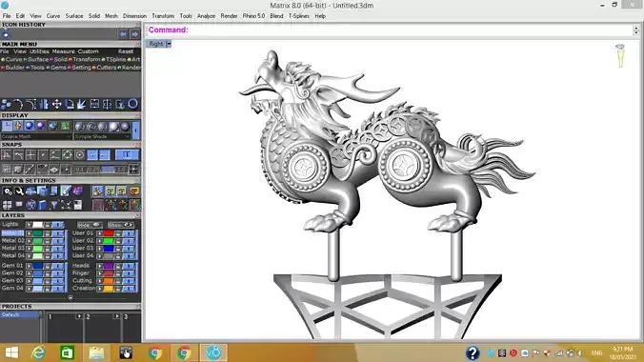Click the first icon in Icon History
The width and height of the screenshot is (644, 362).
[6, 34]
